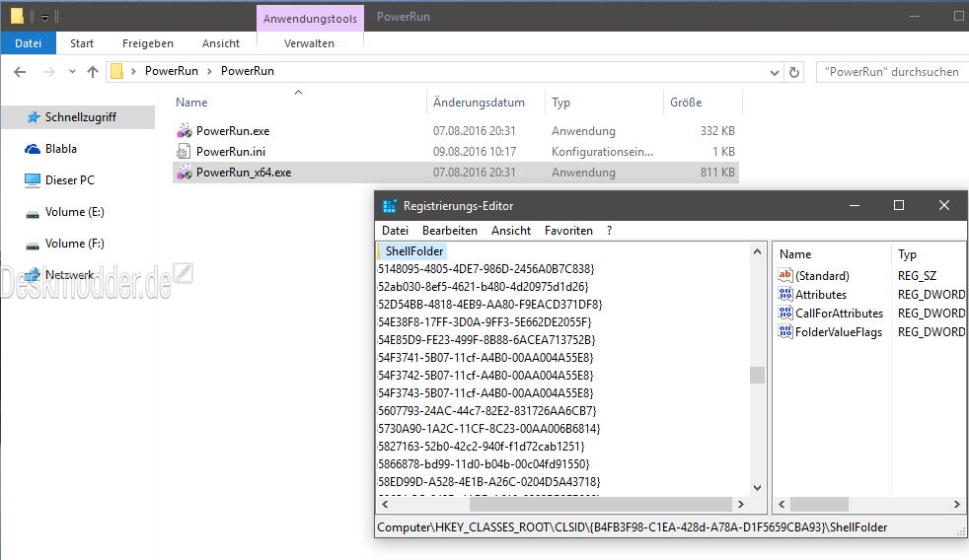The height and width of the screenshot is (560, 969).
Task: Select key 5148095-4805-4DE7-986D-2456A0B7C838}
Action: 486,269
